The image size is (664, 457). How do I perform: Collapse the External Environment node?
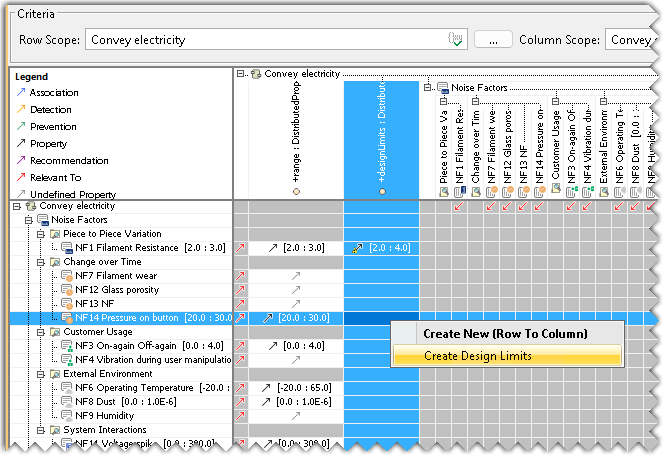(41, 374)
